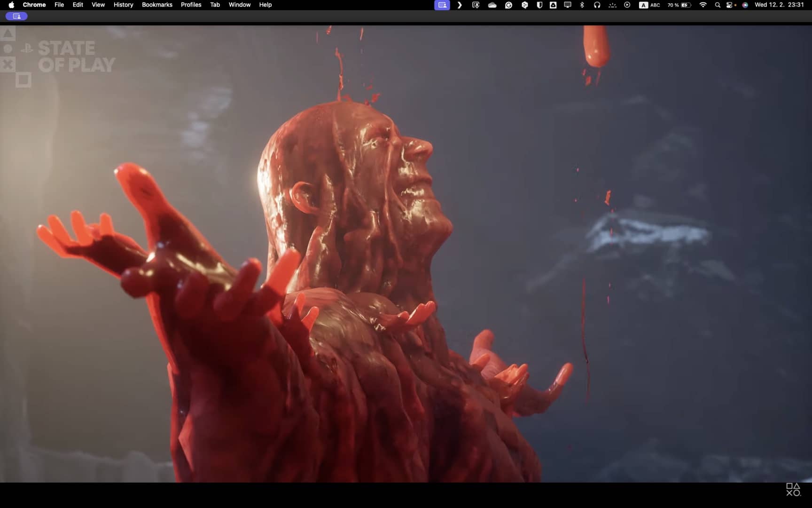
Task: Open the Bitwarden shield menu bar icon
Action: click(539, 5)
